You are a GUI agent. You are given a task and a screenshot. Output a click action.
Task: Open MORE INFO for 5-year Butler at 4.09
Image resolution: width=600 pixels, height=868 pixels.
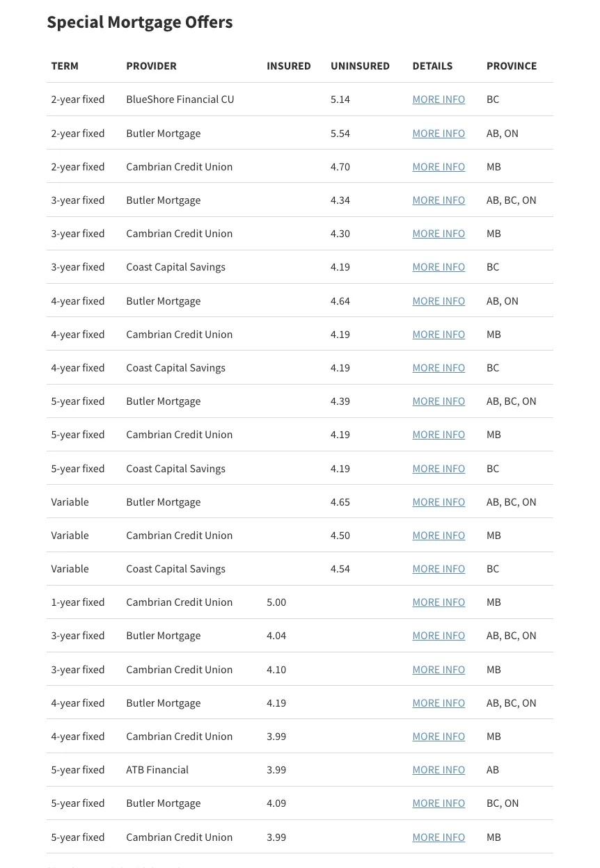point(439,803)
